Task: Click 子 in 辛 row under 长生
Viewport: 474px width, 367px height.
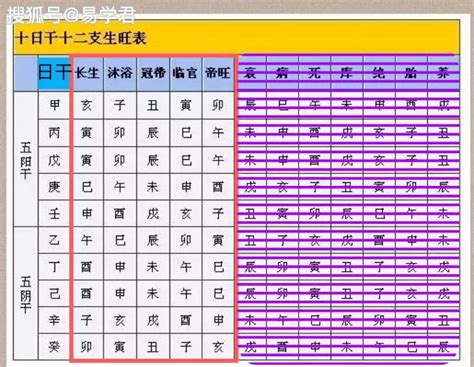Action: tap(87, 320)
